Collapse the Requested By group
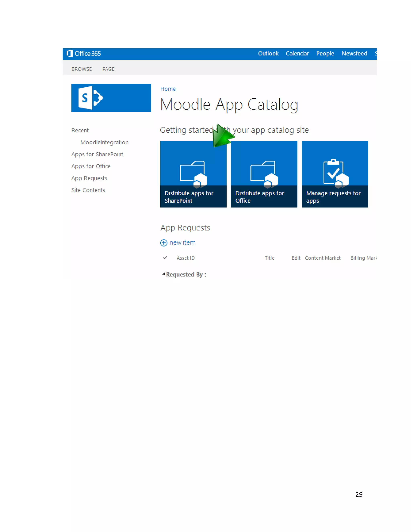Viewport: 411px width, 532px height. pyautogui.click(x=163, y=274)
